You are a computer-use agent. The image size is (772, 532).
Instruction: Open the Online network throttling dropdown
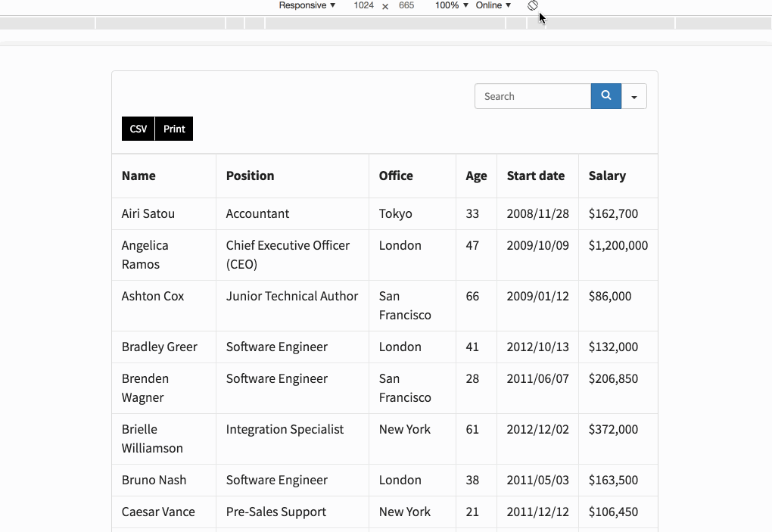[493, 5]
